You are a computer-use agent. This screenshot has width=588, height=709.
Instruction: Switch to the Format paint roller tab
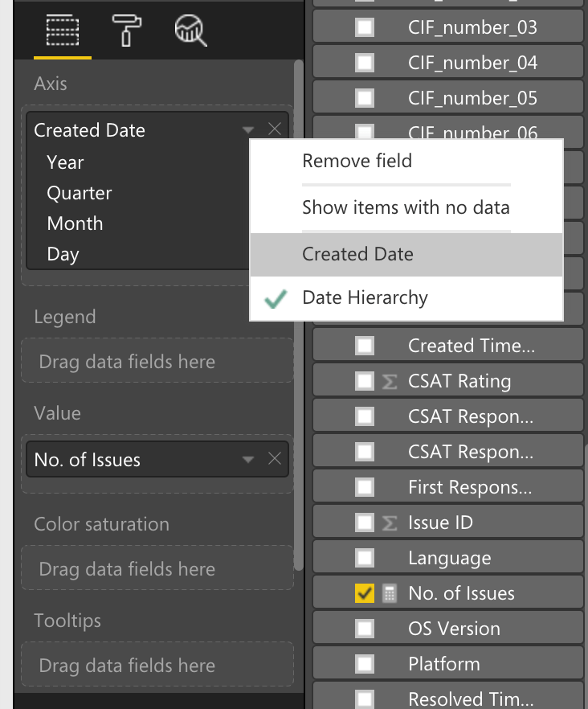tap(127, 31)
